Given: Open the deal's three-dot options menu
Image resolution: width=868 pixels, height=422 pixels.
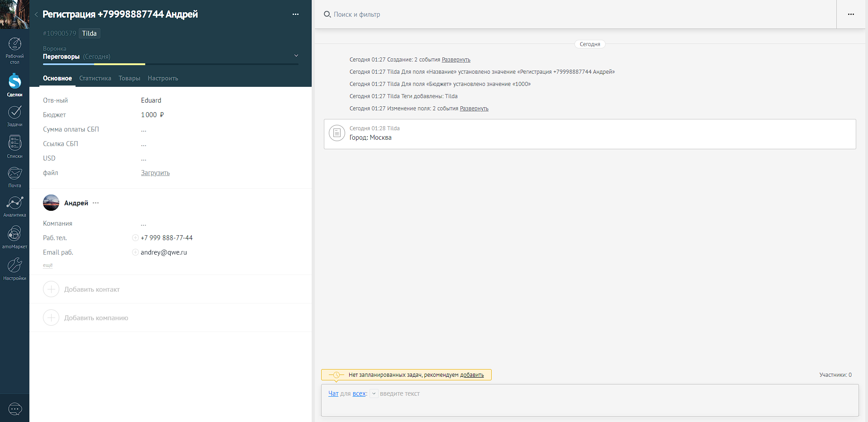Looking at the screenshot, I should tap(295, 14).
